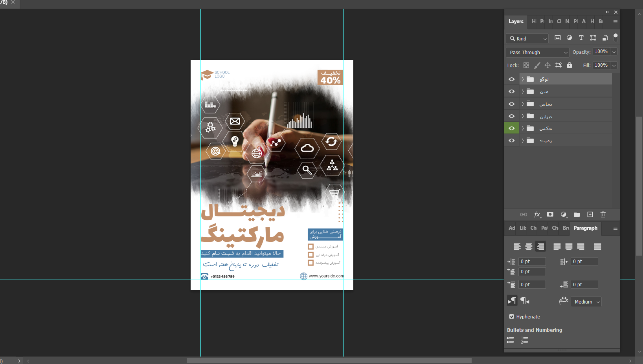Image resolution: width=643 pixels, height=364 pixels.
Task: Add a layer mask
Action: click(x=550, y=214)
